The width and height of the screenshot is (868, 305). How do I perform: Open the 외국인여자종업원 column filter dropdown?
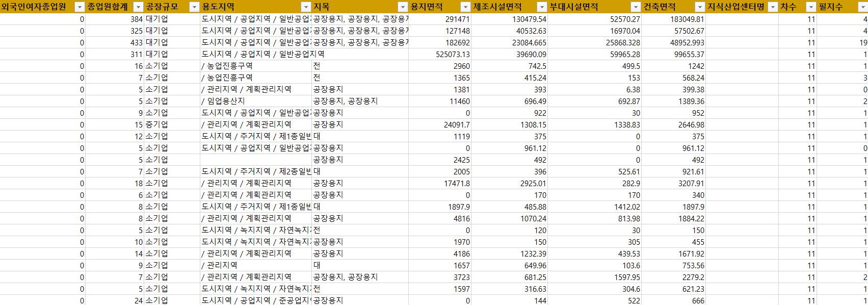79,7
